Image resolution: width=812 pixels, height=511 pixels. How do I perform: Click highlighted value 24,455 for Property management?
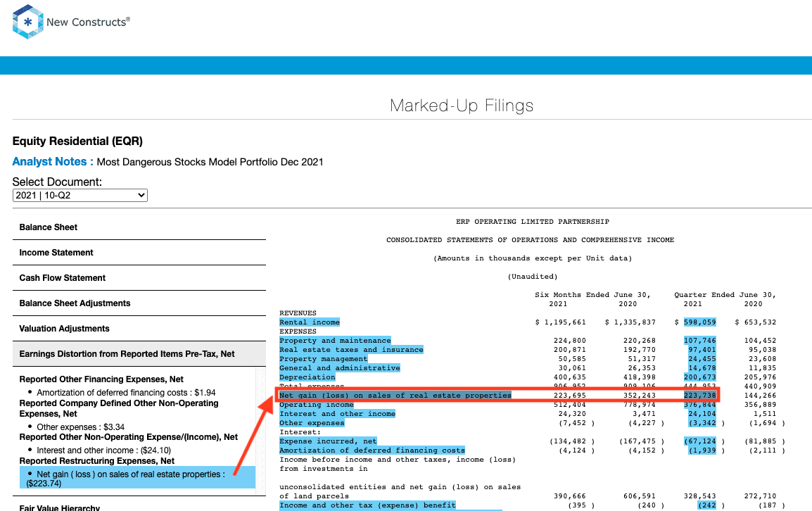(702, 359)
